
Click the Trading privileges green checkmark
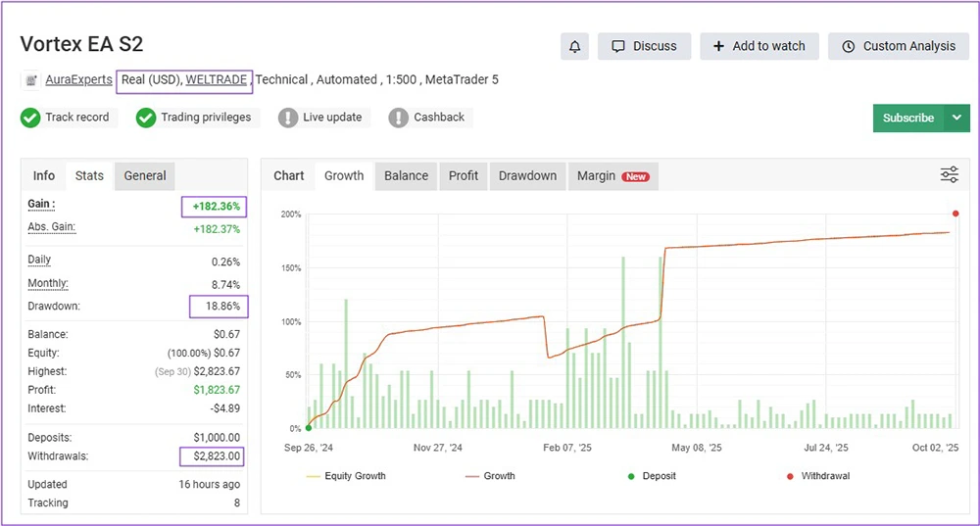[146, 118]
